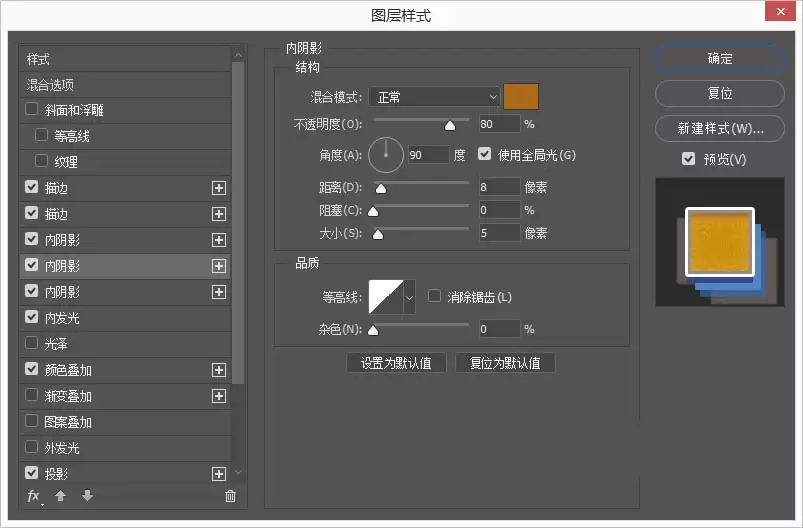Add another 渐变叠加 with plus icon

point(219,396)
